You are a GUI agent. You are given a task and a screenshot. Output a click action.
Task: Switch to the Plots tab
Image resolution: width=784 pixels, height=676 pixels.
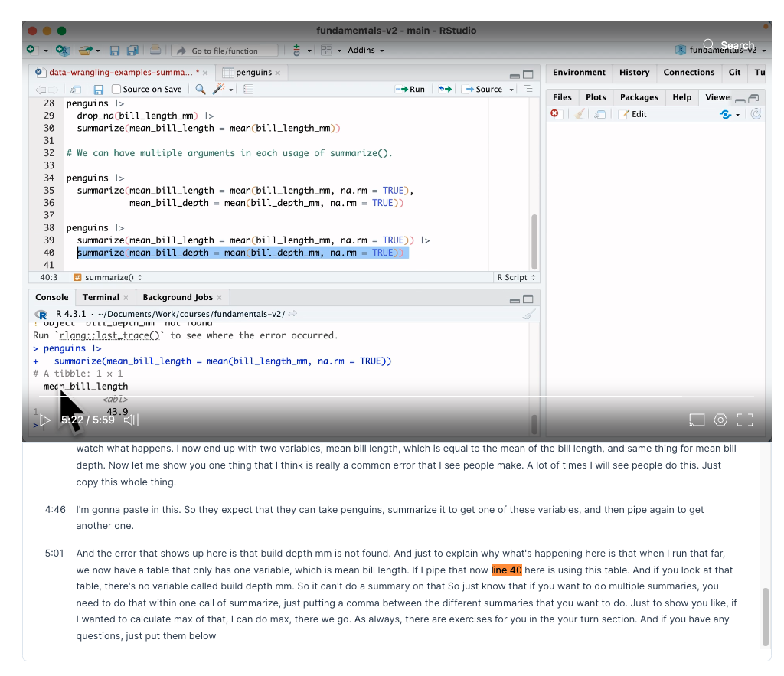tap(596, 97)
